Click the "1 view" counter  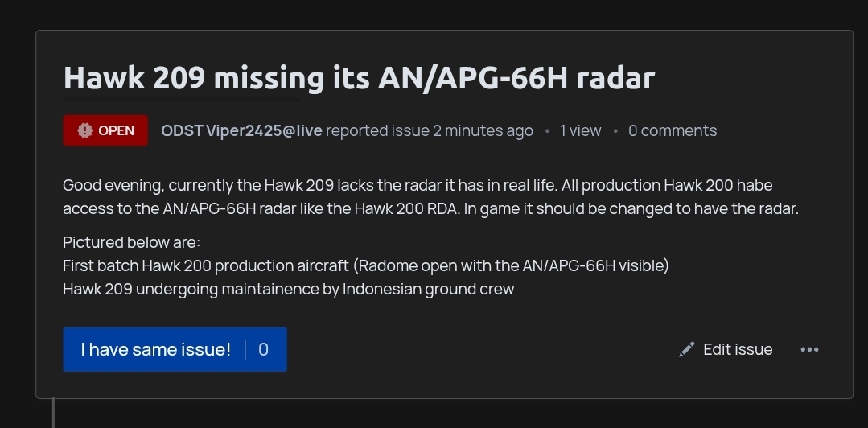(580, 130)
